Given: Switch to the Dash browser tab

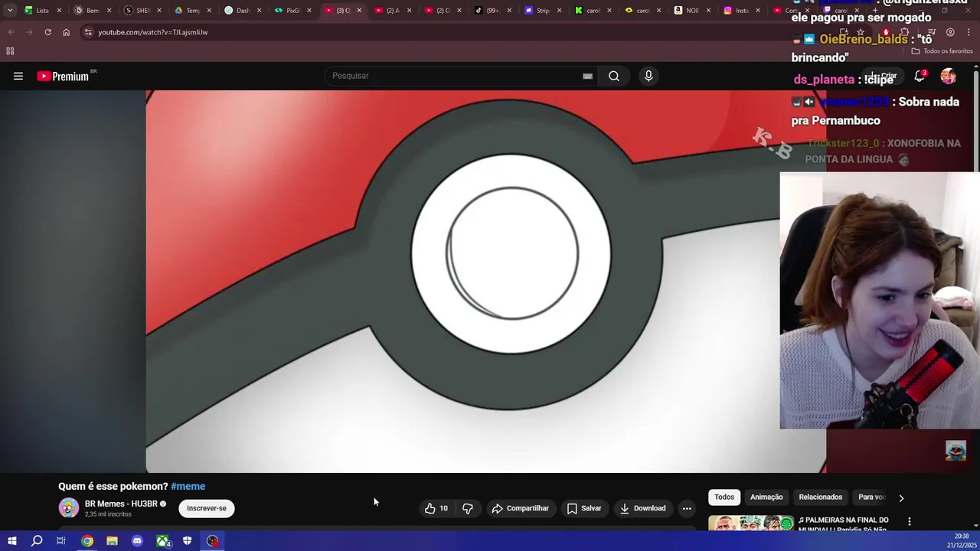Looking at the screenshot, I should click(242, 11).
